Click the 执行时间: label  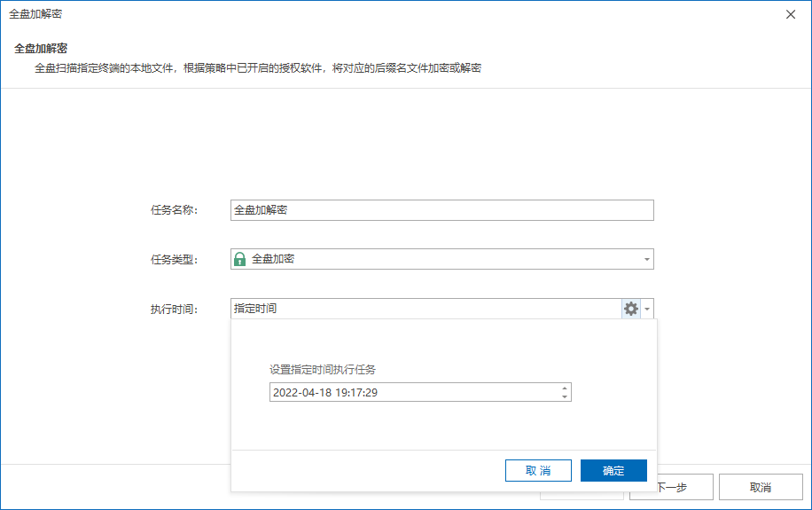(174, 310)
